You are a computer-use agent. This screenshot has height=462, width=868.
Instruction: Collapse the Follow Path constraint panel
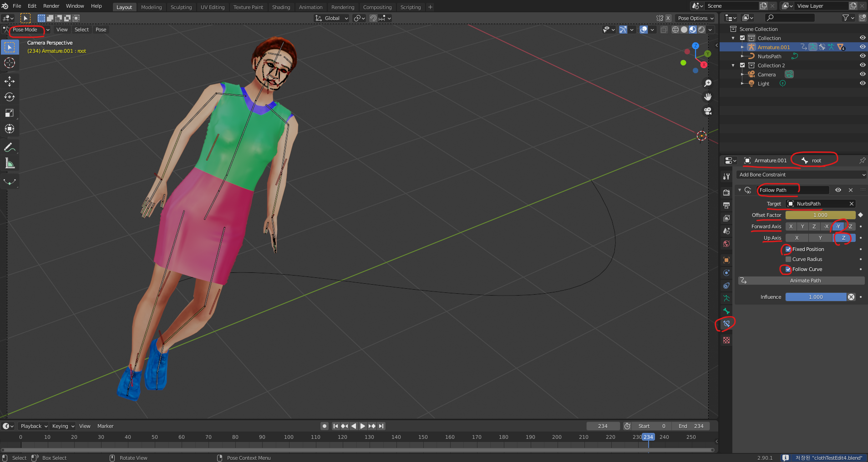740,190
